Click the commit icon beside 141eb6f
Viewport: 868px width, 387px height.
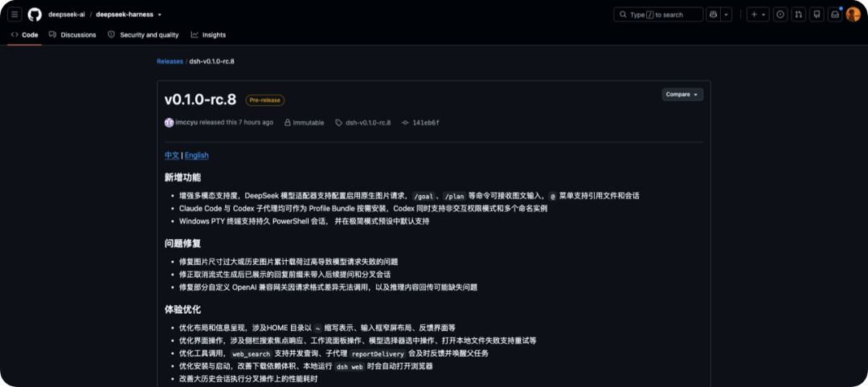[x=404, y=123]
